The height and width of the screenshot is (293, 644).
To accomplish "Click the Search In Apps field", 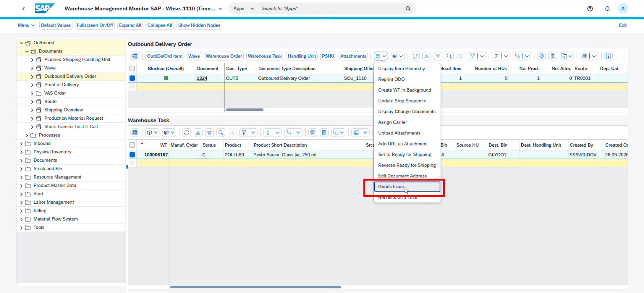I will [331, 8].
